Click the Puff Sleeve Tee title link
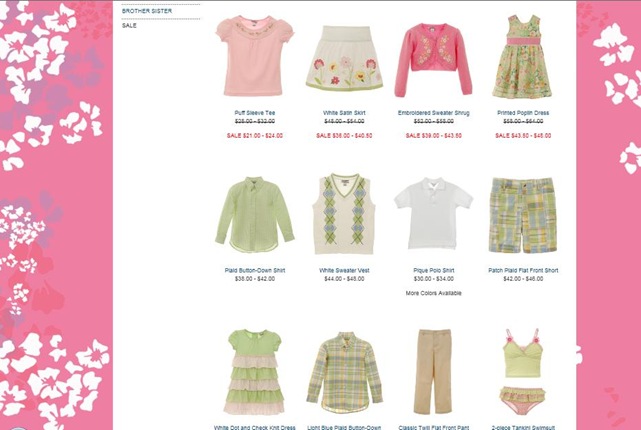Image resolution: width=641 pixels, height=430 pixels. pyautogui.click(x=255, y=113)
